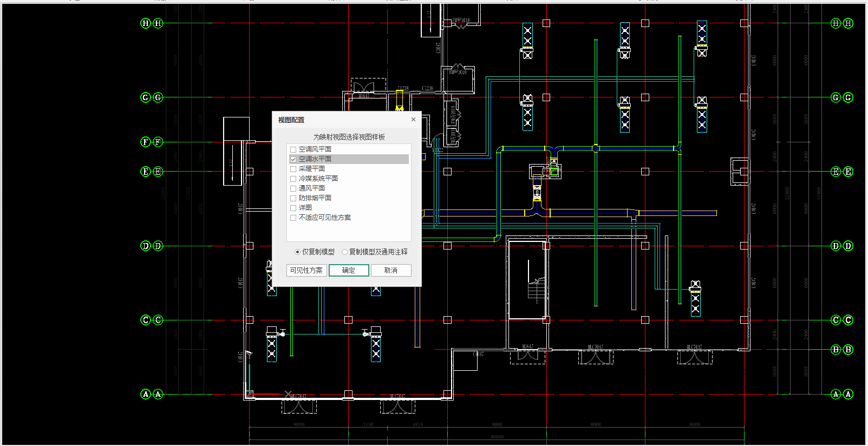Tick the 详图 checkbox
This screenshot has width=868, height=446.
click(293, 208)
